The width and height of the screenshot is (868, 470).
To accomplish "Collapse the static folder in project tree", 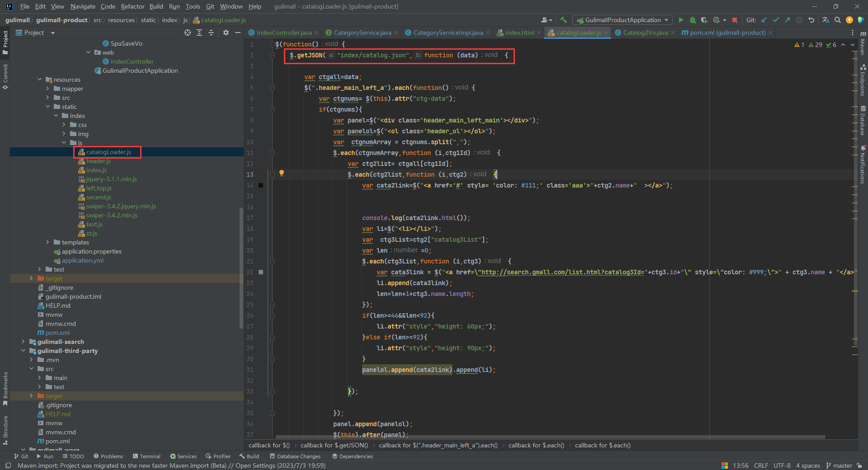I will tap(47, 107).
